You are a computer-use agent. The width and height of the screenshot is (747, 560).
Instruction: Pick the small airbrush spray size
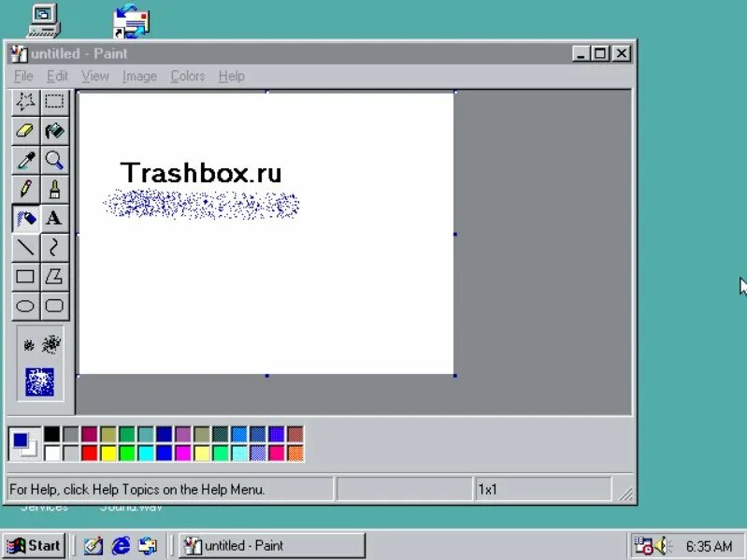(29, 345)
